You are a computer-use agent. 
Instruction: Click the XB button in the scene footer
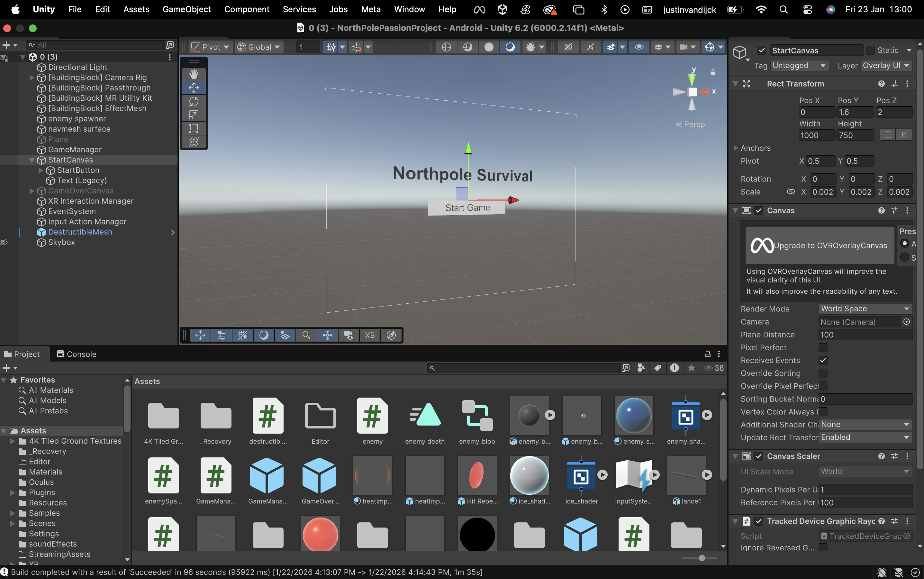pos(369,335)
